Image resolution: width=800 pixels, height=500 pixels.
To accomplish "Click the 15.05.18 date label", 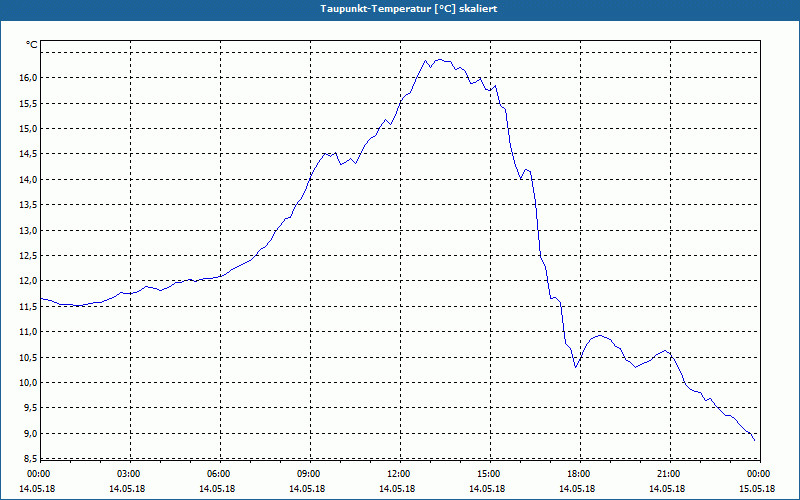I will [758, 489].
